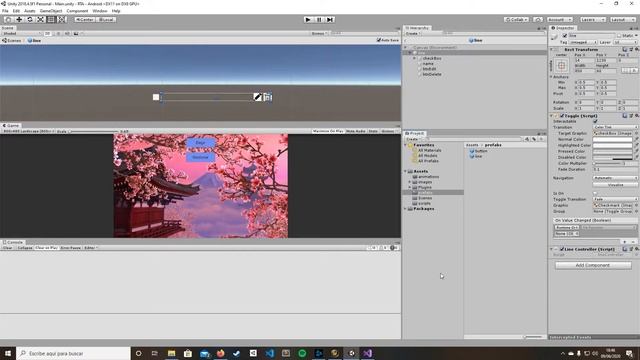Select Scenes folder in Project
640x360 pixels.
[425, 198]
